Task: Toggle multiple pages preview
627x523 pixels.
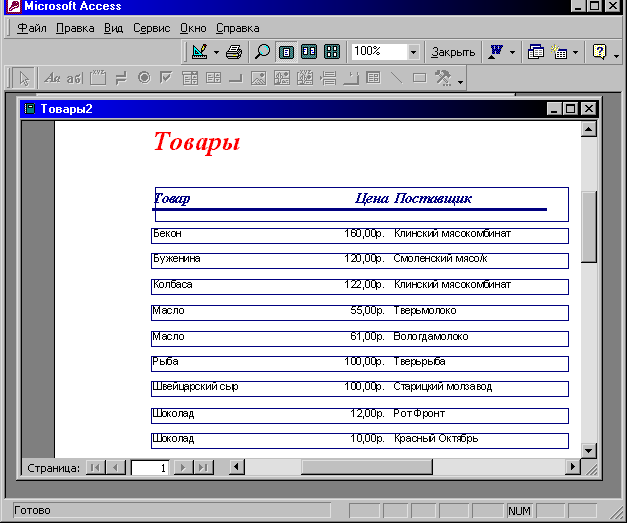Action: point(332,52)
